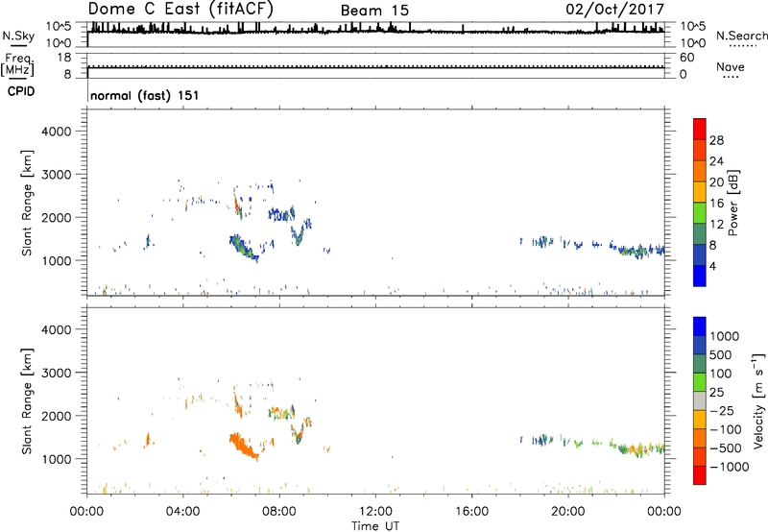
Task: Click the sky noise trace line
Action: (375, 31)
